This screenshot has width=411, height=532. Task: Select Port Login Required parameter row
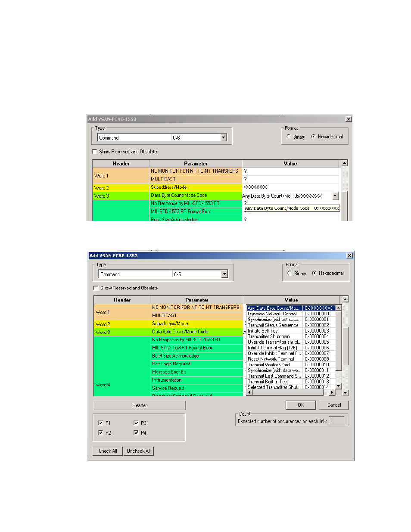pos(197,364)
